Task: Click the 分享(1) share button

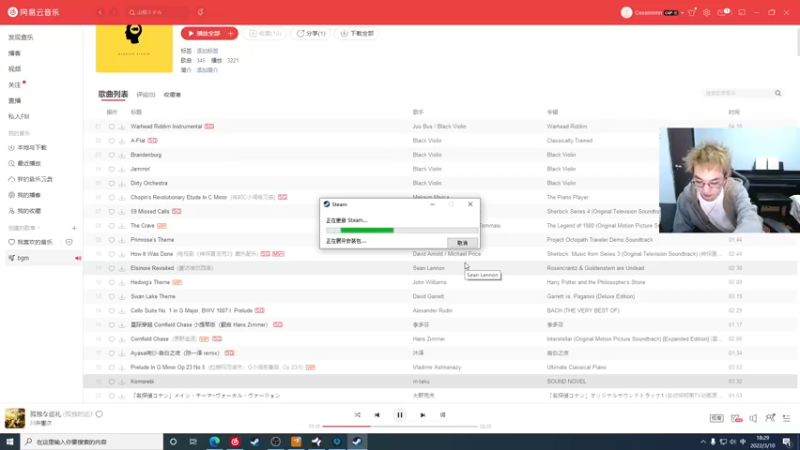Action: click(x=311, y=33)
